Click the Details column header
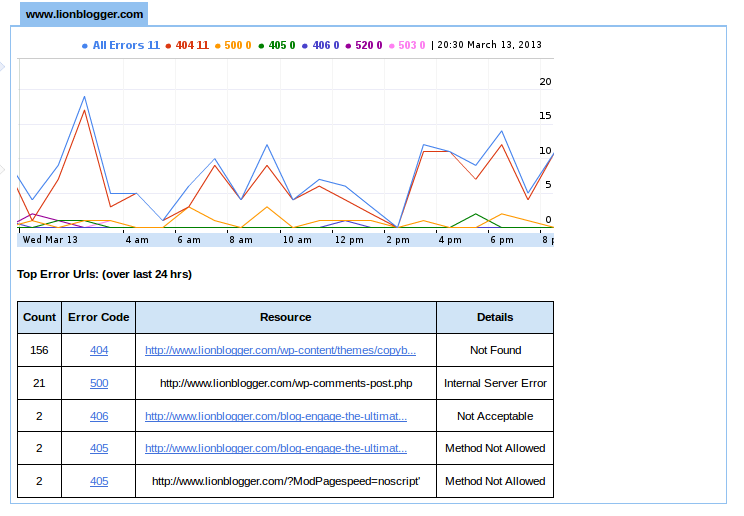The width and height of the screenshot is (744, 516). point(495,317)
